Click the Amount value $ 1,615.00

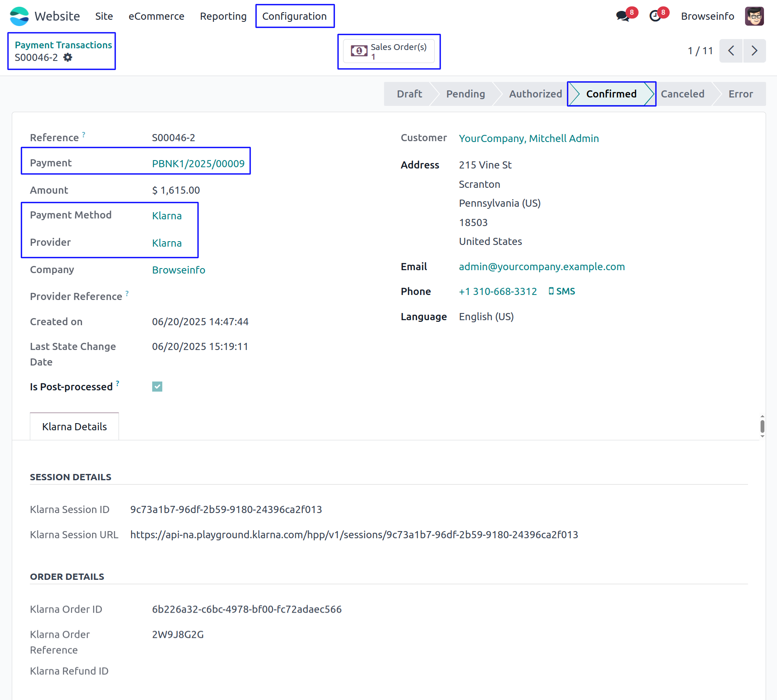[176, 190]
